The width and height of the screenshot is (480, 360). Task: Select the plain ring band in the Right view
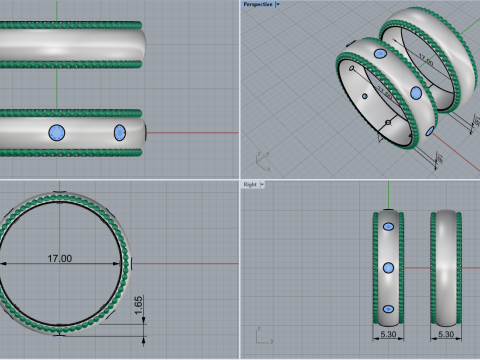[446, 268]
